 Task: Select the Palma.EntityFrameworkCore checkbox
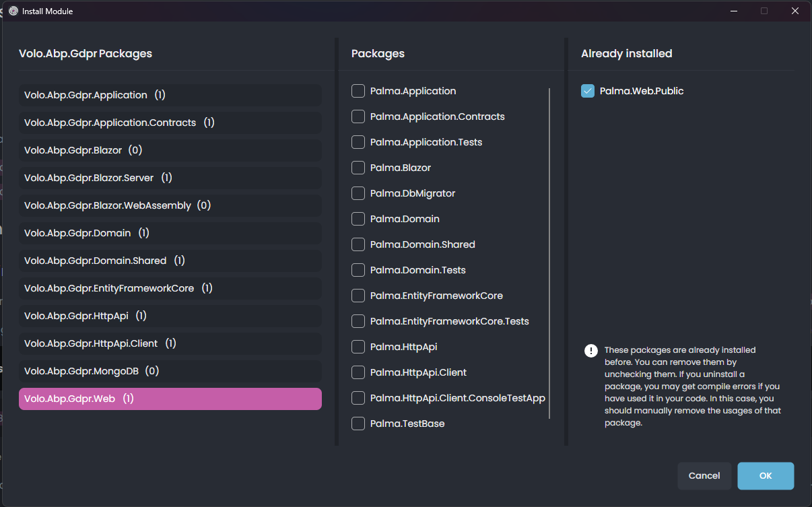click(x=358, y=296)
